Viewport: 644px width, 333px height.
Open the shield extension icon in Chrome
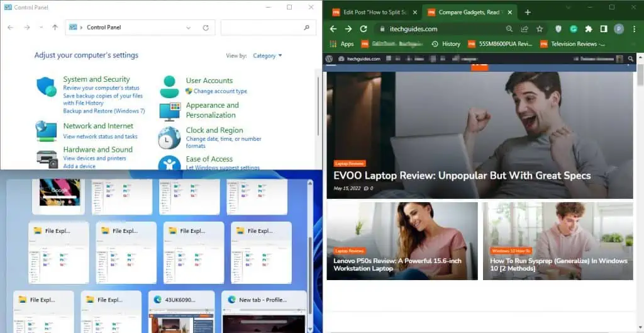coord(558,29)
